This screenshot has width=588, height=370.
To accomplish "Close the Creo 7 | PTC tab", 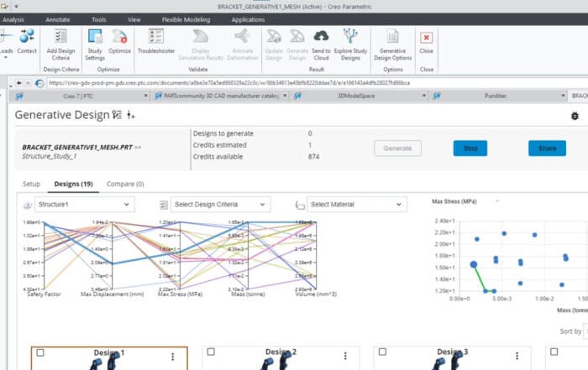I will (x=146, y=96).
